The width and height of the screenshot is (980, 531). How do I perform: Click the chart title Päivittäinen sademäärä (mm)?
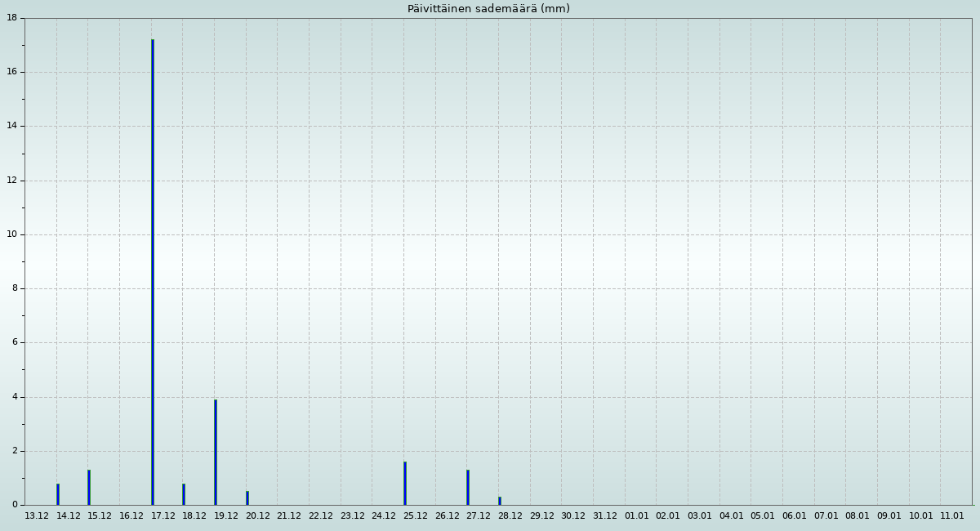click(488, 9)
